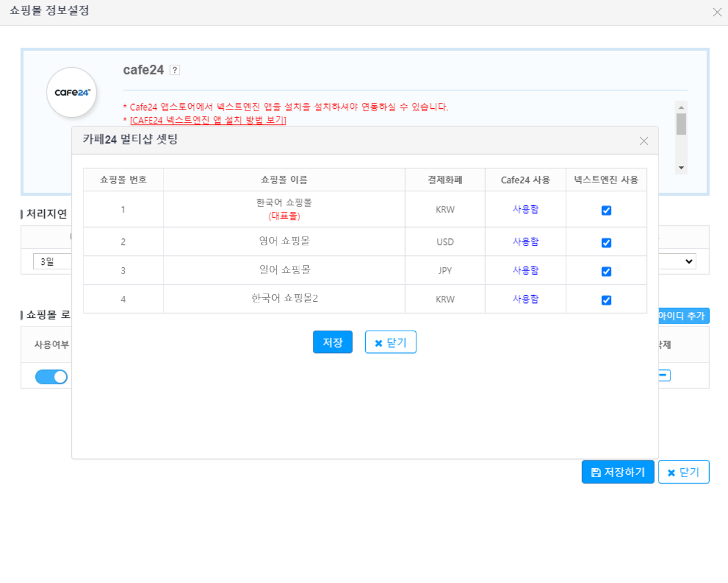Open CAFE24 넥스트엔진 앱 설치 방법 보기 link
The height and width of the screenshot is (583, 728).
208,120
